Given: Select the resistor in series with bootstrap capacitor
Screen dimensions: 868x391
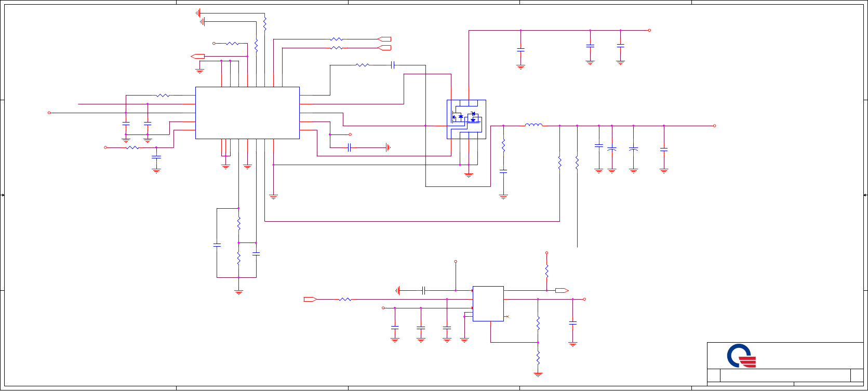Looking at the screenshot, I should pyautogui.click(x=362, y=65).
